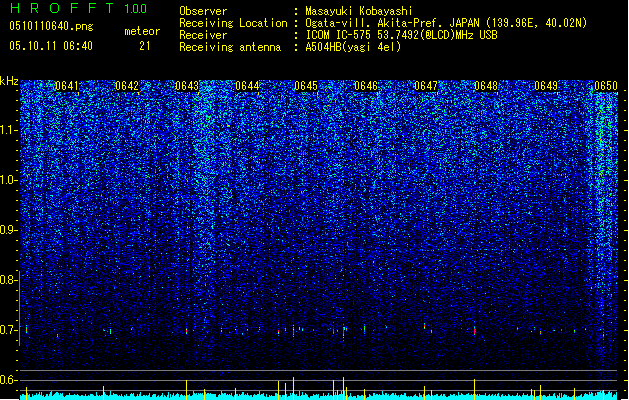This screenshot has width=629, height=400.
Task: Click the 0642 time marker
Action: [x=127, y=86]
